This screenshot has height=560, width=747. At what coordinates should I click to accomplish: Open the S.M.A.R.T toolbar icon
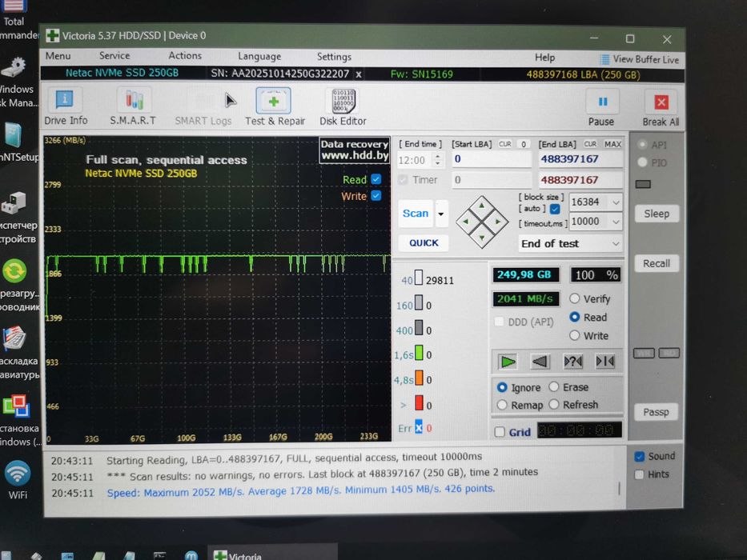[133, 102]
